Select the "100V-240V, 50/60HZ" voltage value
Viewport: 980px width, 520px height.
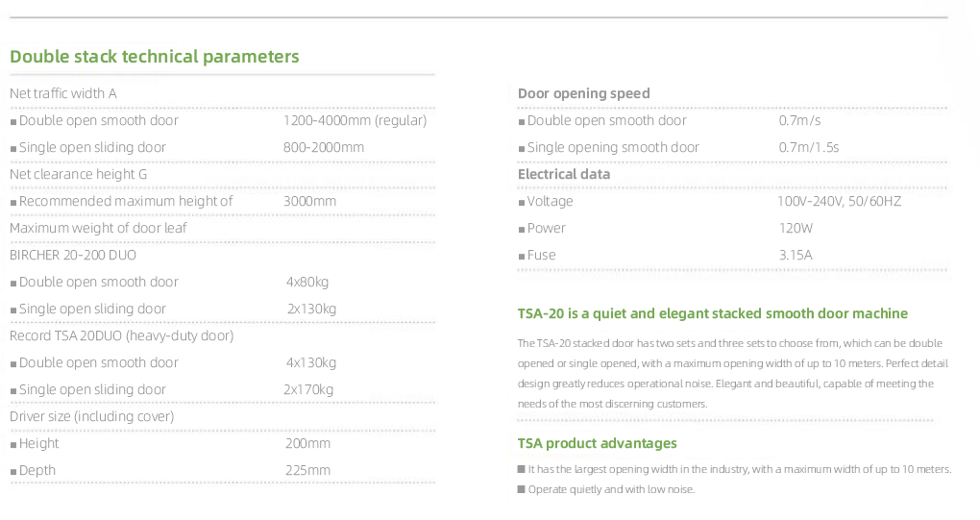(839, 202)
